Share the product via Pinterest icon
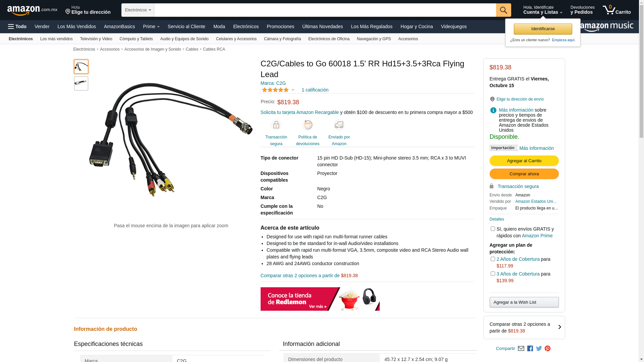The width and height of the screenshot is (644, 362). [x=547, y=349]
